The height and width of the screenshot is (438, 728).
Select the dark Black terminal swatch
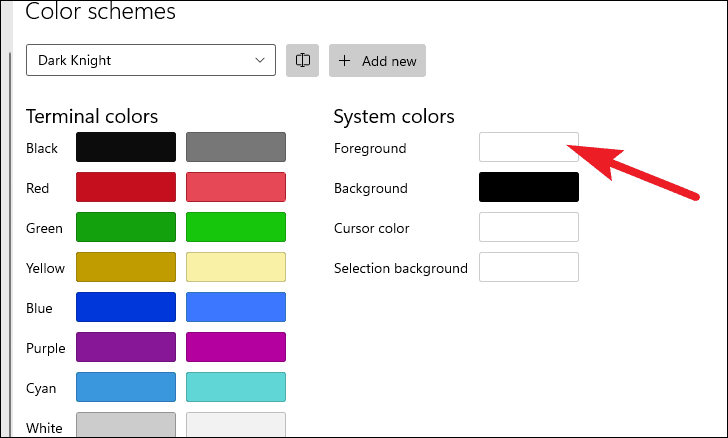(126, 147)
